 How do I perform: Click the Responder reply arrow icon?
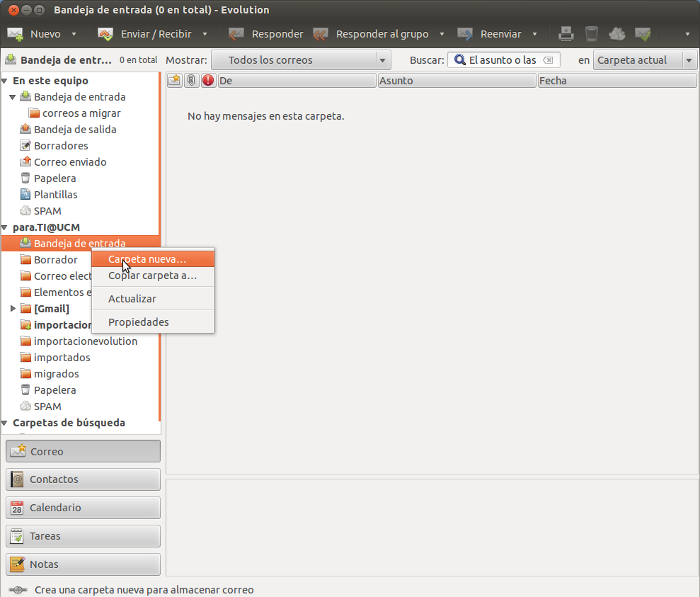tap(236, 34)
